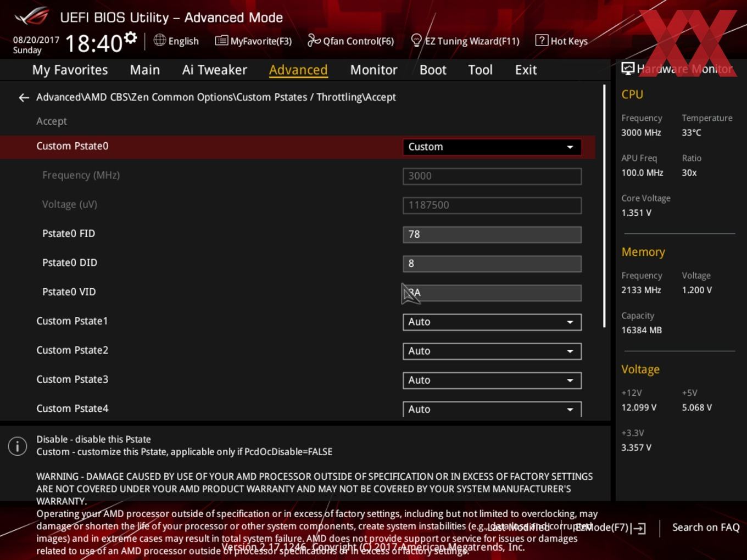Open the Ai Tweaker tab

point(215,70)
